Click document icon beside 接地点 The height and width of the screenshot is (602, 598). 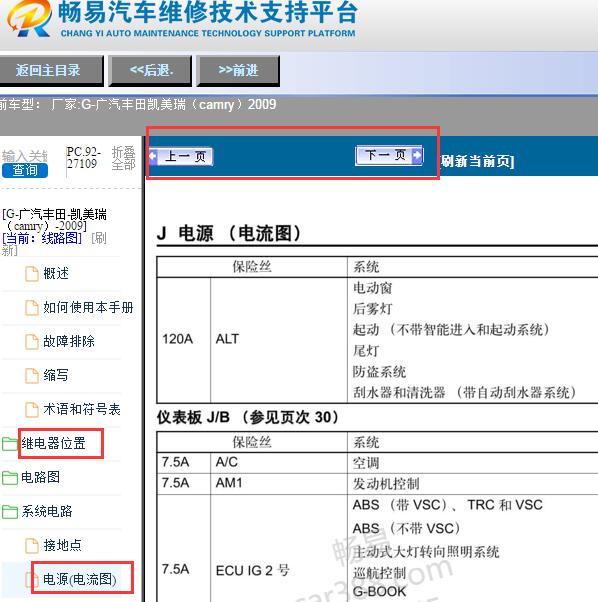pos(32,545)
